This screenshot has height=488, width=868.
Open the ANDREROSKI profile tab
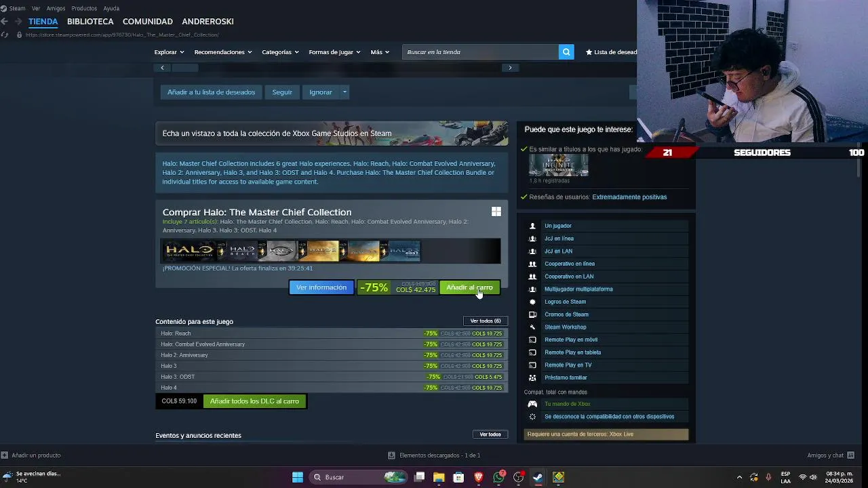(208, 22)
